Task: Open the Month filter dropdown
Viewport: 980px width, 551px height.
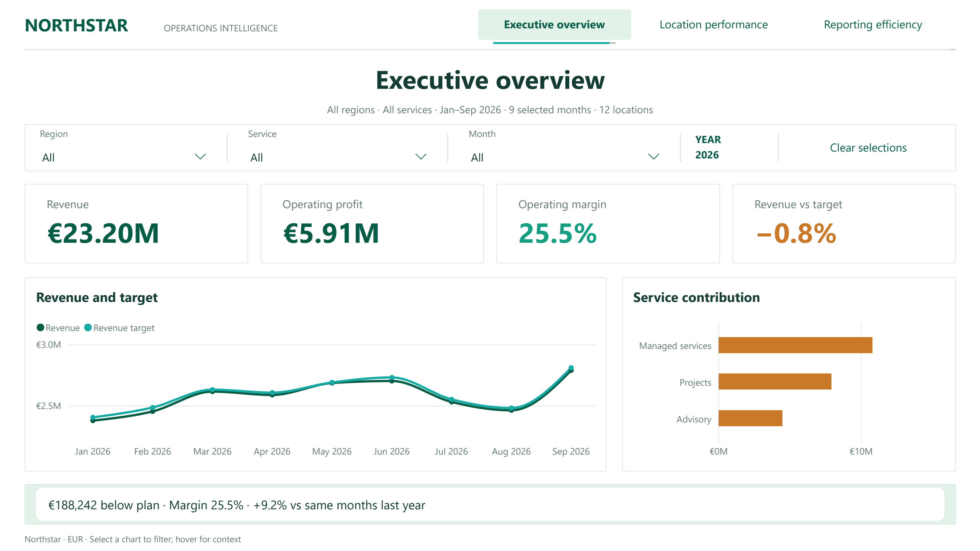Action: (565, 157)
